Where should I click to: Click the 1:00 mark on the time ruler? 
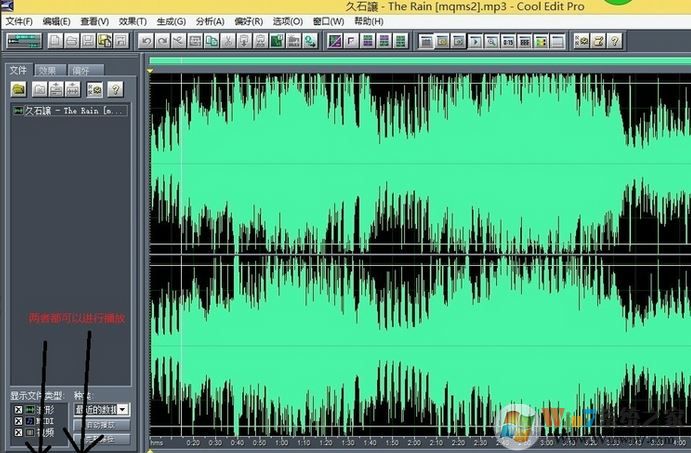(x=282, y=442)
